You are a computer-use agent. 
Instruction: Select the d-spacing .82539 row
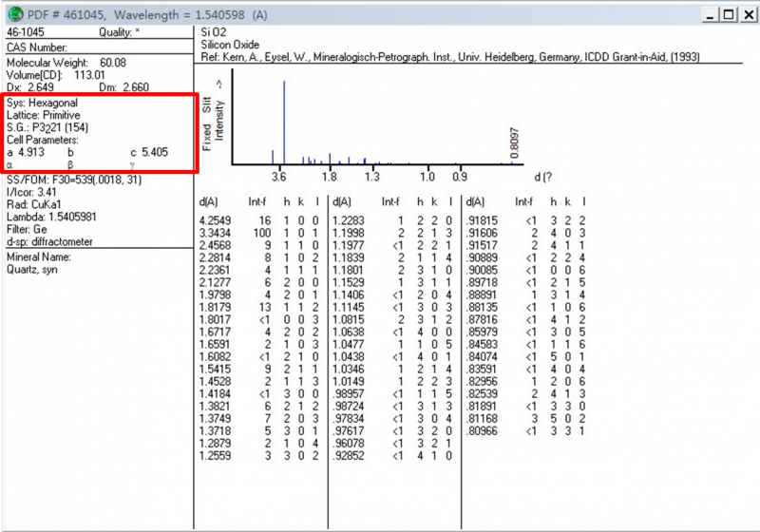click(526, 394)
